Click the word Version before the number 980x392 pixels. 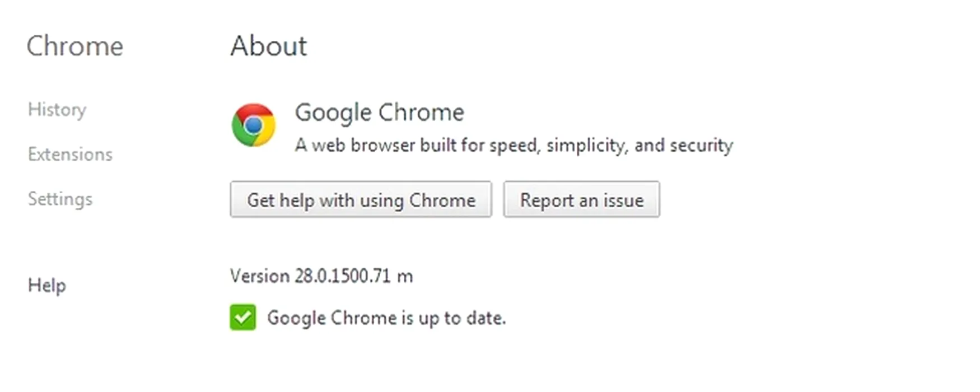tap(260, 276)
